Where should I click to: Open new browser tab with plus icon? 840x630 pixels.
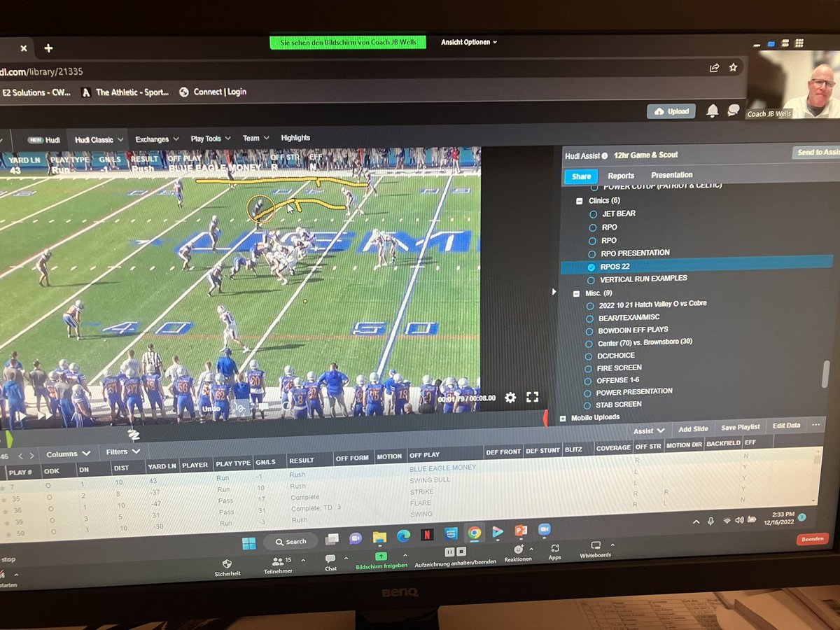click(x=48, y=48)
